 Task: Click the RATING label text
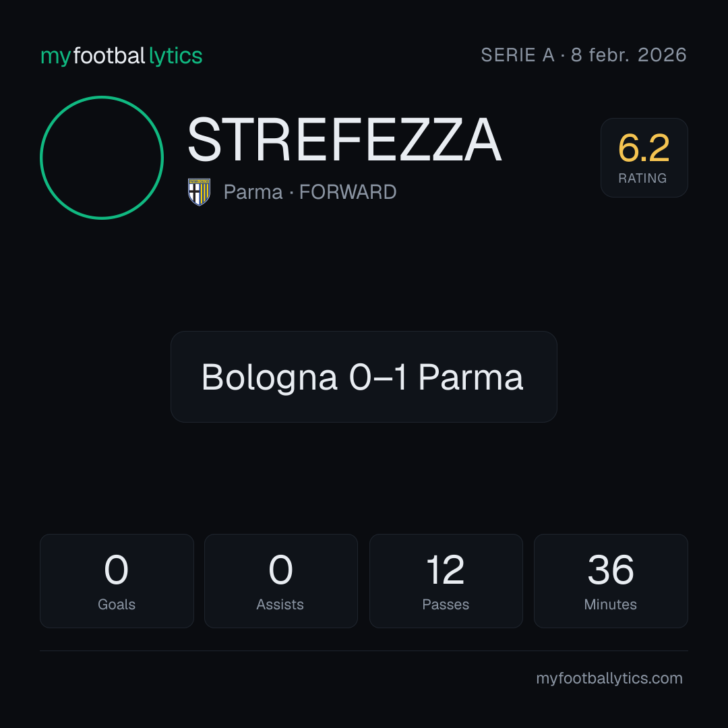[x=642, y=178]
